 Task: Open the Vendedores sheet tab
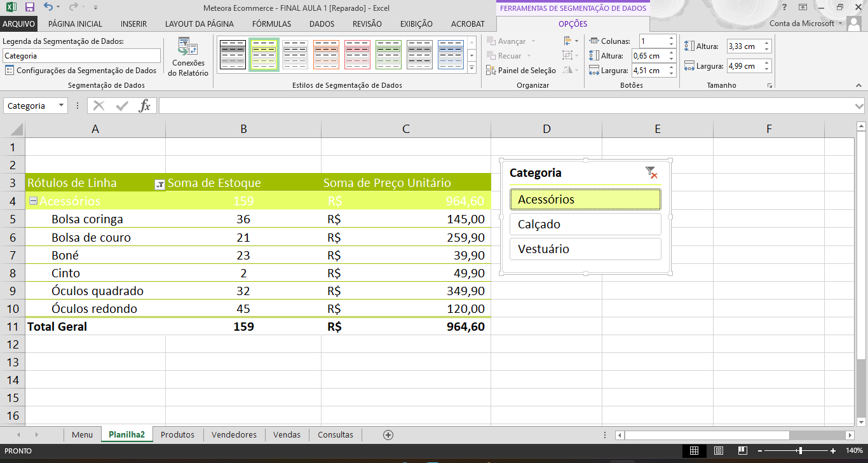point(234,435)
